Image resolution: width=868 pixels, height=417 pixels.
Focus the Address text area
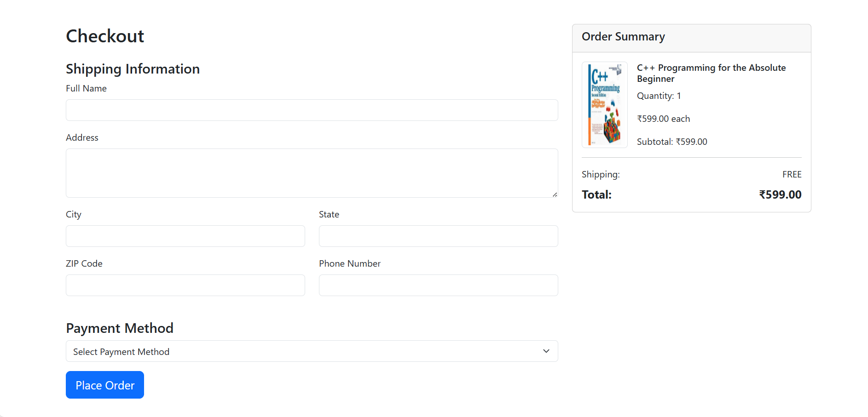(x=312, y=173)
